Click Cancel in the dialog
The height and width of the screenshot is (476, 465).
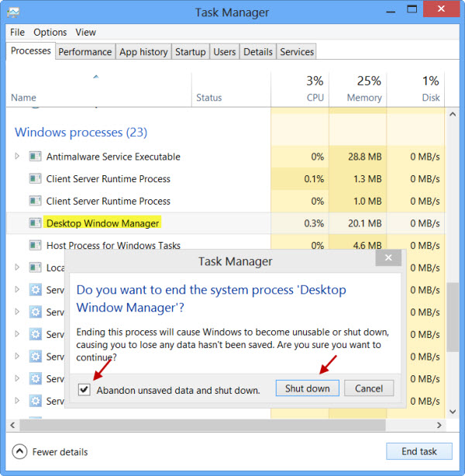tap(369, 388)
